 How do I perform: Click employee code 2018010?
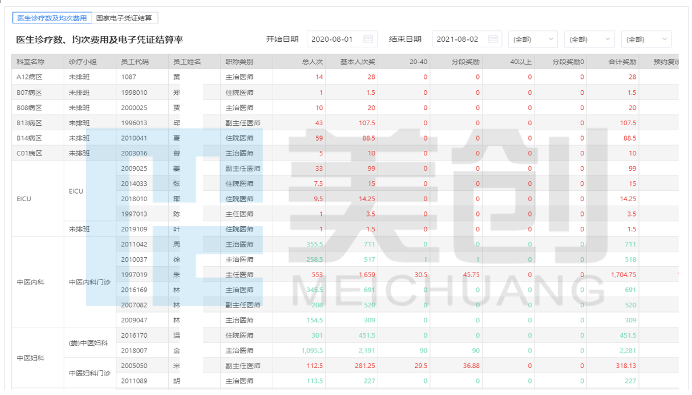click(x=134, y=199)
